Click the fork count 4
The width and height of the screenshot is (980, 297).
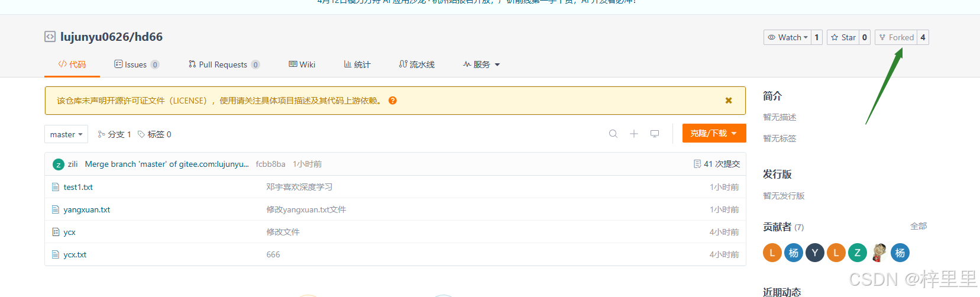click(x=923, y=37)
